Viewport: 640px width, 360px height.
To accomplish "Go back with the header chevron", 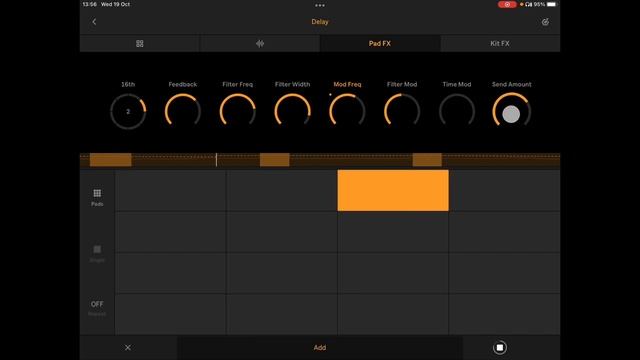I will (94, 22).
